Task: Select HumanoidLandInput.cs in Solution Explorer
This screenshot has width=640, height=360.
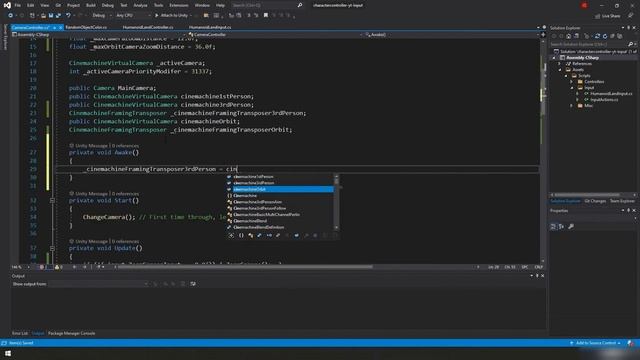Action: [611, 93]
